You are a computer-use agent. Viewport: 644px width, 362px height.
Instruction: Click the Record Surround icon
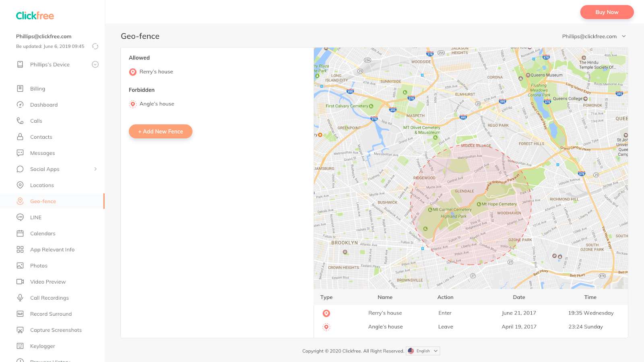pos(20,314)
